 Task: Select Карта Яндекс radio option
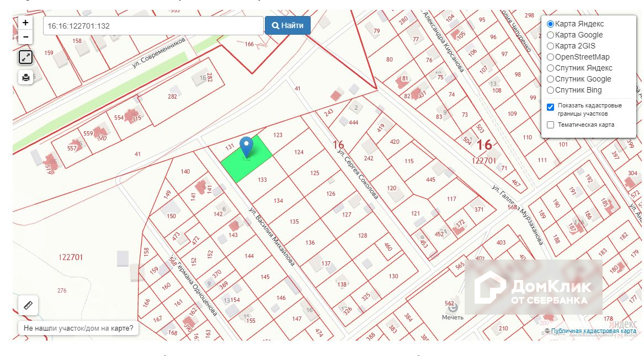point(550,24)
